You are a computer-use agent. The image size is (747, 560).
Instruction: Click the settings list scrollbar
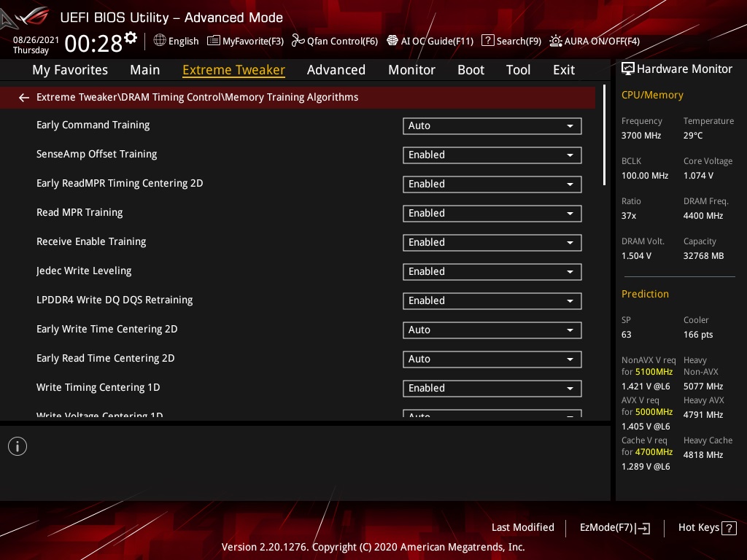coord(605,135)
